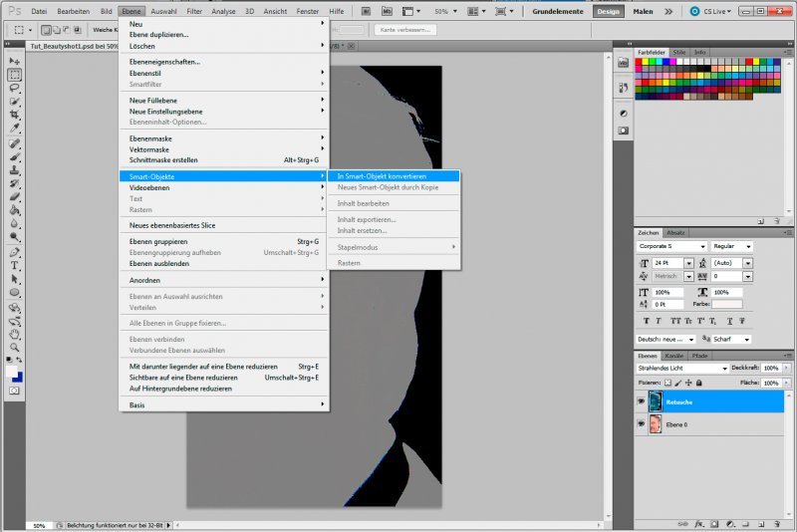Screen dimensions: 797x532
Task: Open the Corporate S font dropdown
Action: point(702,246)
